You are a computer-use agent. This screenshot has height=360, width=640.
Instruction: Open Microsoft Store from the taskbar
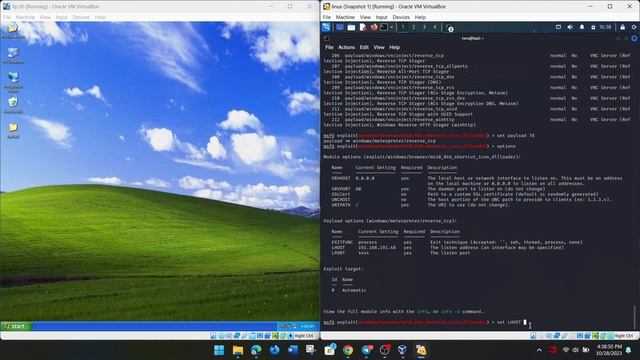pyautogui.click(x=330, y=350)
